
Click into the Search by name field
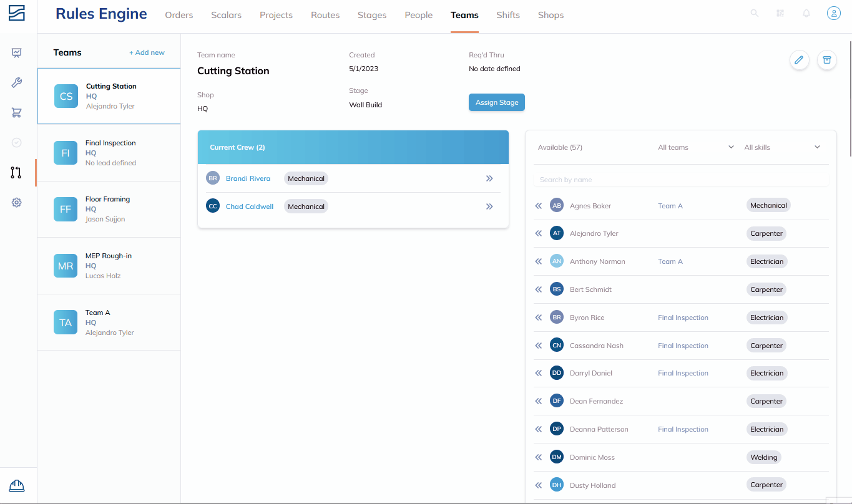(682, 180)
